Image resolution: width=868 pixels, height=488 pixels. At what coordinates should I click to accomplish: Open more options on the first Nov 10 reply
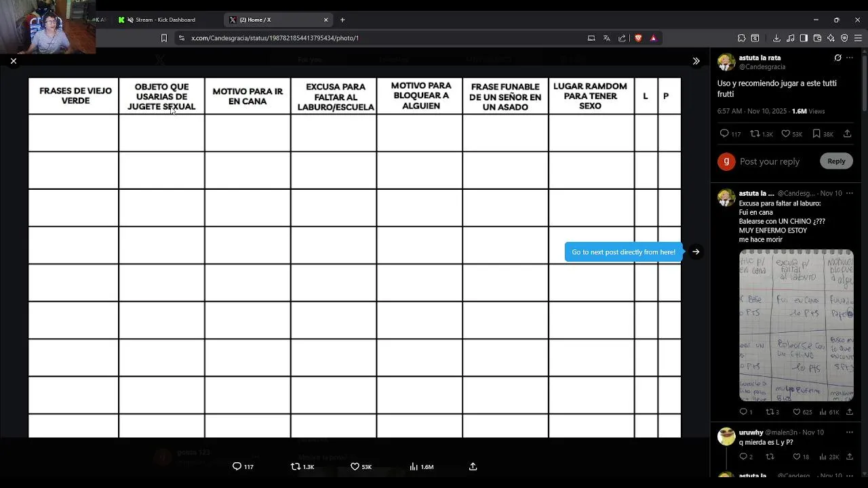coord(850,193)
